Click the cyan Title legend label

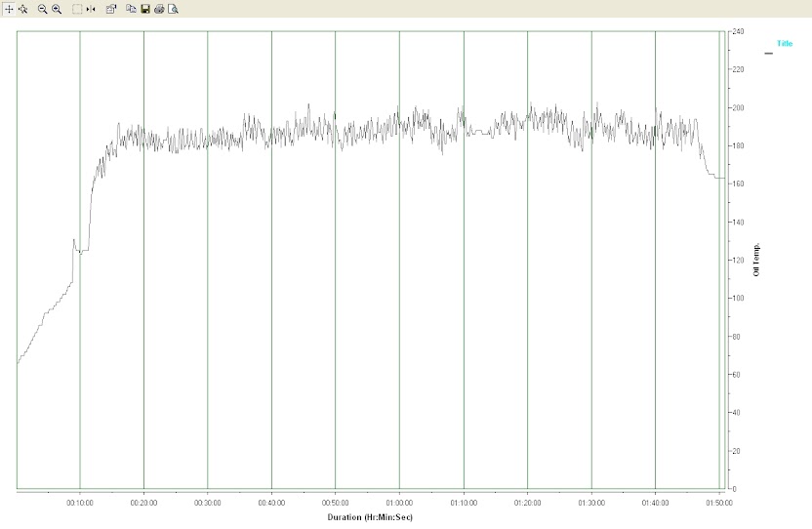pyautogui.click(x=785, y=44)
